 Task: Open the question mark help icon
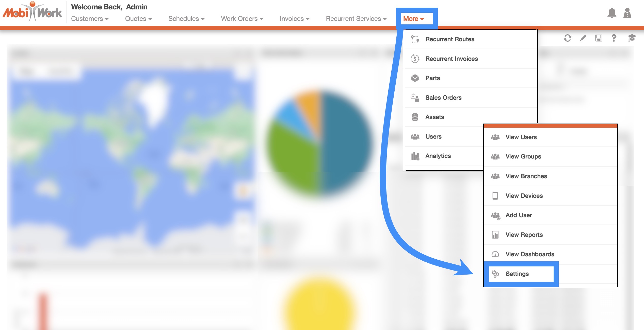(x=614, y=38)
